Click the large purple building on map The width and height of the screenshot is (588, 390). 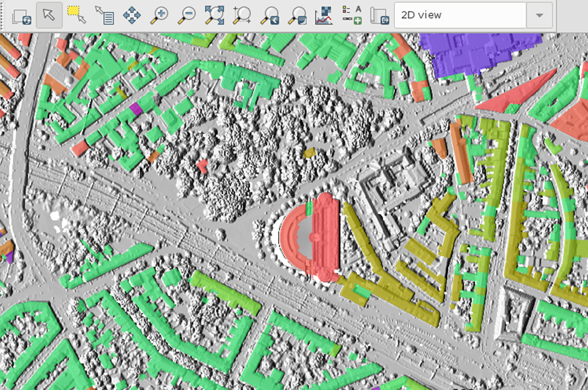pyautogui.click(x=467, y=51)
